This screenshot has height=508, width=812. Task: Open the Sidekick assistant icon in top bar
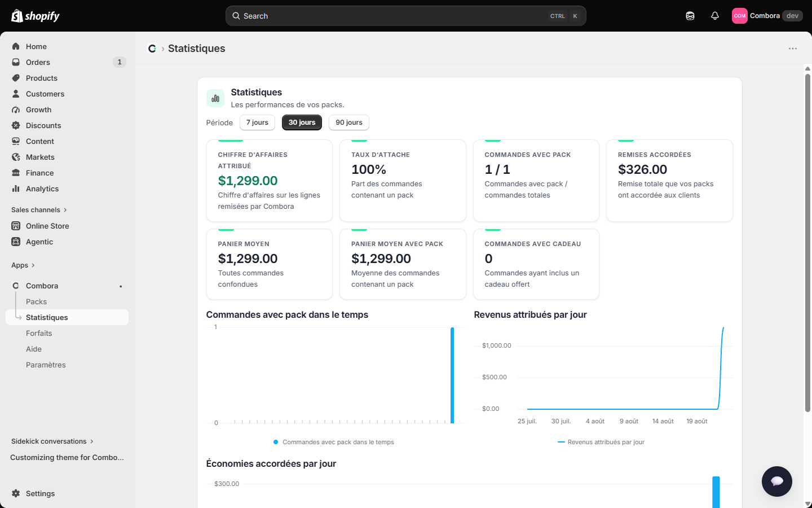coord(690,16)
